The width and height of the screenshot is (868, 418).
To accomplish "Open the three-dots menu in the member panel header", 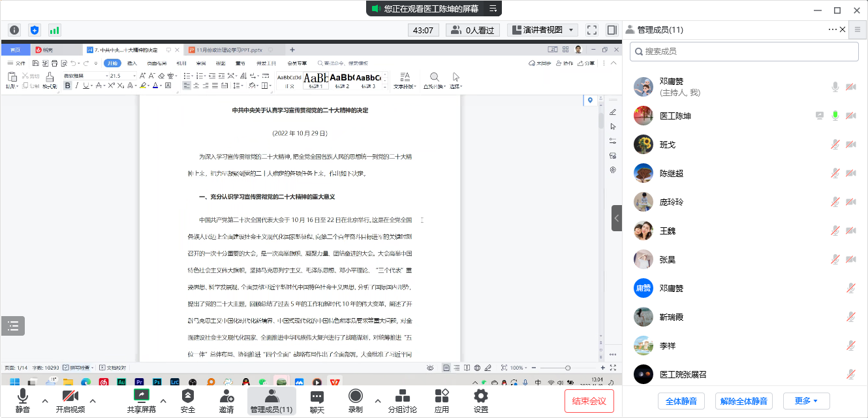I will (x=832, y=29).
